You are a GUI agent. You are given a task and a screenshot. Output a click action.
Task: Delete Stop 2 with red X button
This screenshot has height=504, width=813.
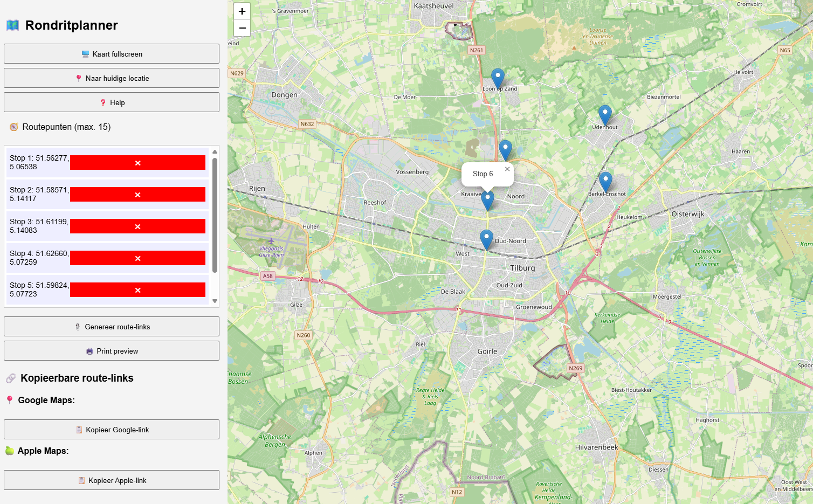[137, 195]
